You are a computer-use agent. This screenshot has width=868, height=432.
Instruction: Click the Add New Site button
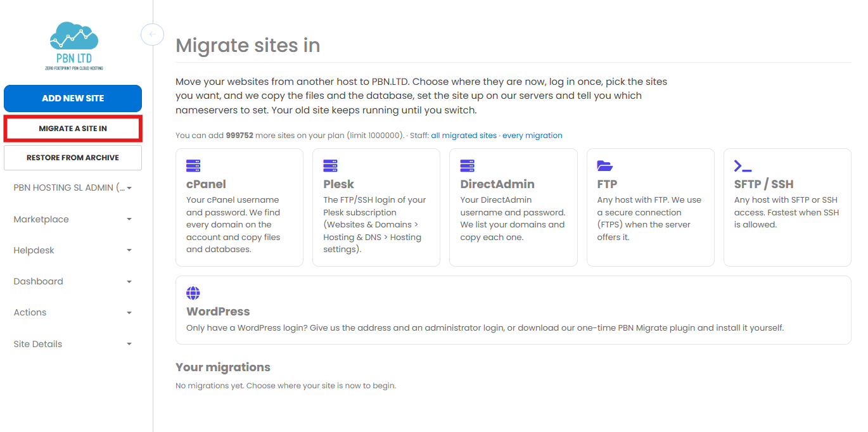pyautogui.click(x=73, y=98)
